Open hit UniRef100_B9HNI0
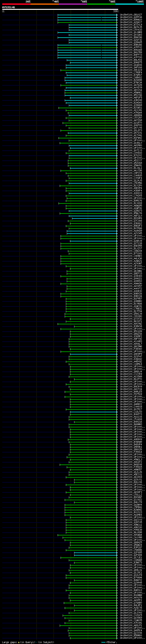146x644 pixels. pos(131,20)
